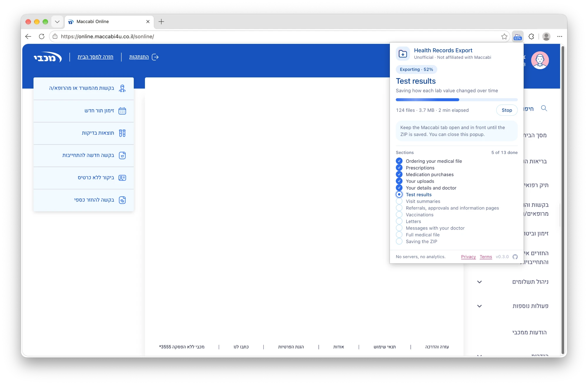Click the checkmark for Ordering your medical file

pyautogui.click(x=399, y=161)
